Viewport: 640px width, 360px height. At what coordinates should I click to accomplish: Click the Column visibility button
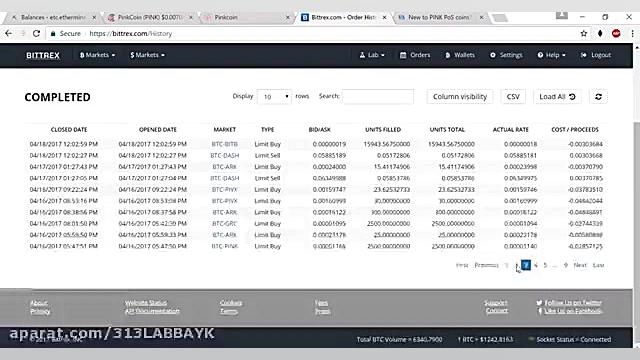[x=460, y=97]
